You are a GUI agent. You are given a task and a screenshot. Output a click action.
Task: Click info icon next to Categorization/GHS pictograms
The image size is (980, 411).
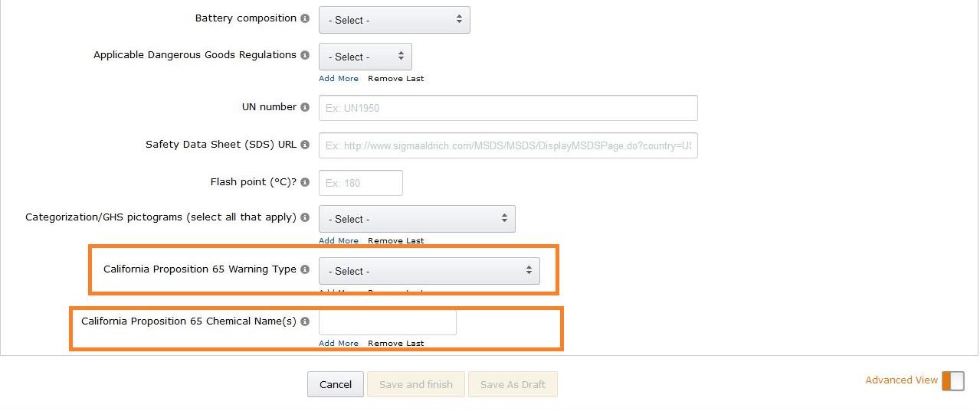[x=305, y=217]
